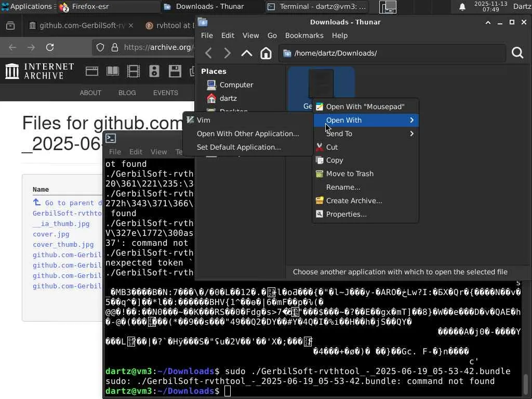Go forward in Thunar toolbar
This screenshot has width=532, height=399.
(x=228, y=54)
